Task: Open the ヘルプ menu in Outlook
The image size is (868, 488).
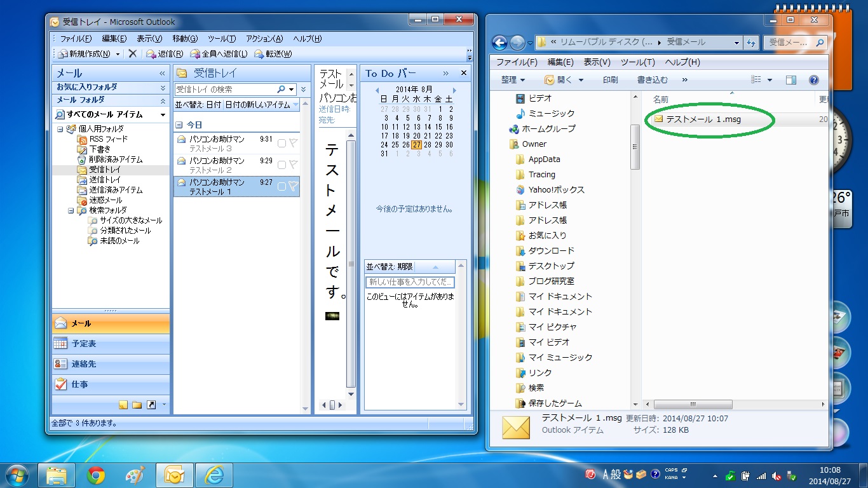Action: coord(308,39)
